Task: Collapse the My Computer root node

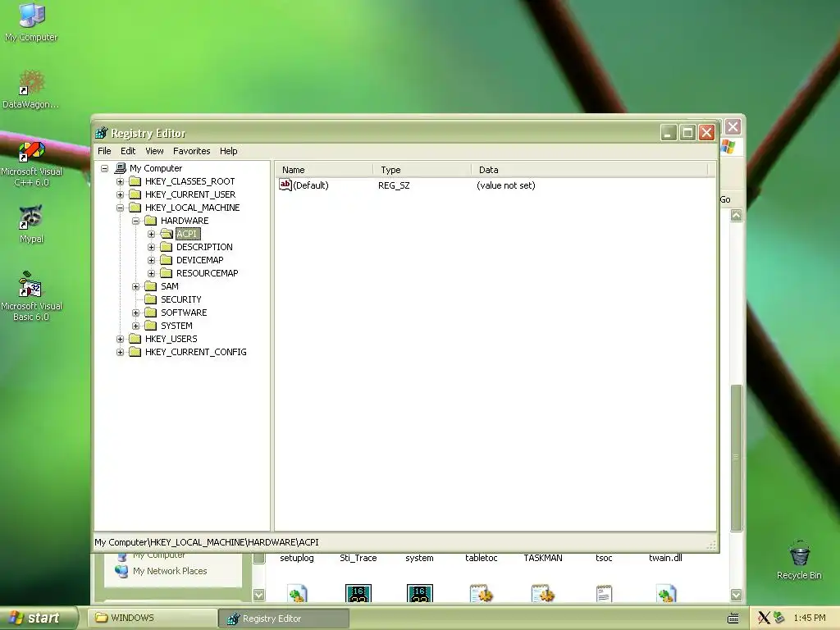Action: tap(104, 168)
